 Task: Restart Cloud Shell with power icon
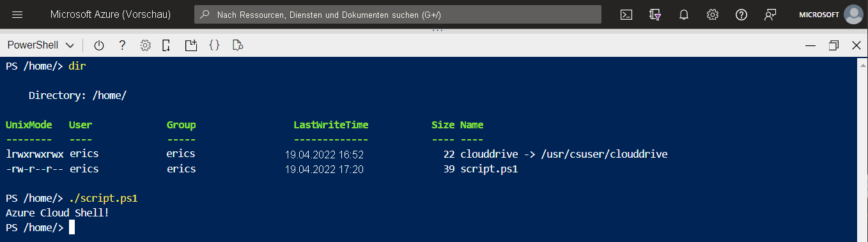click(99, 45)
